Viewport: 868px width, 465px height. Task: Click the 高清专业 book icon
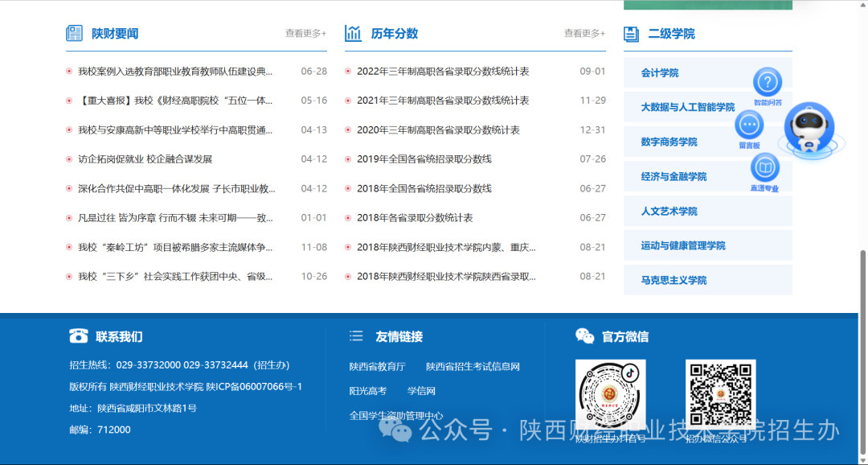(764, 167)
